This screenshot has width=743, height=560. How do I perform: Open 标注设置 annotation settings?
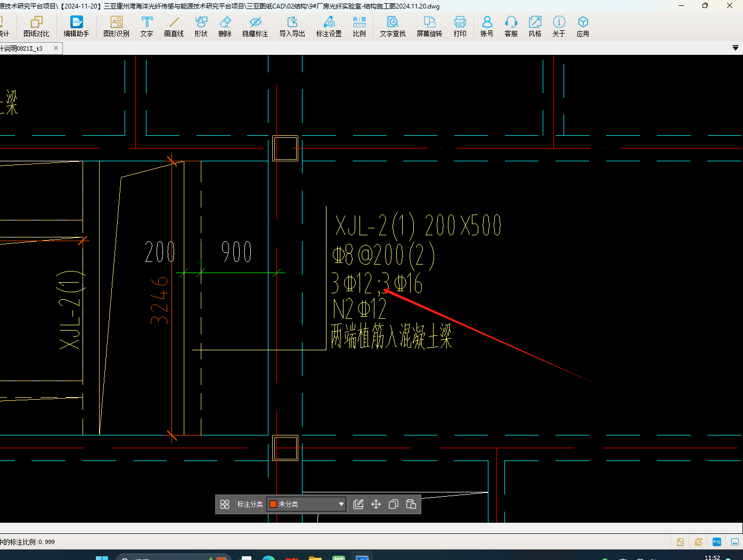pos(329,26)
